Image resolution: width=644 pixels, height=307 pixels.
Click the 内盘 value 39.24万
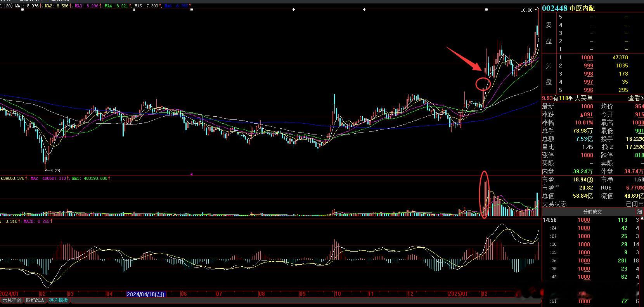click(x=583, y=171)
